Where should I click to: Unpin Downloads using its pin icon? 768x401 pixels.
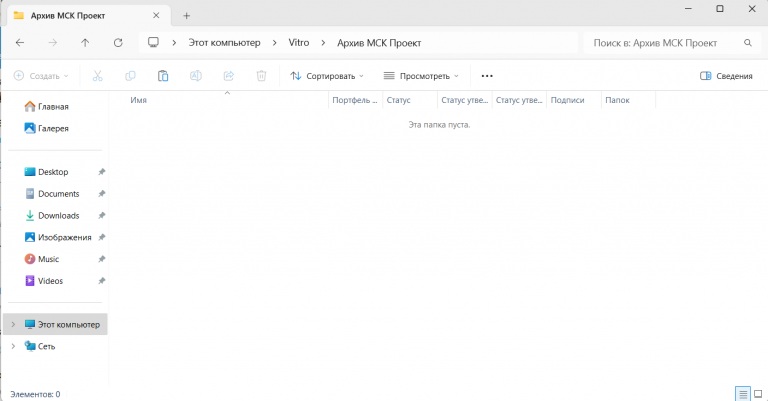coord(101,215)
